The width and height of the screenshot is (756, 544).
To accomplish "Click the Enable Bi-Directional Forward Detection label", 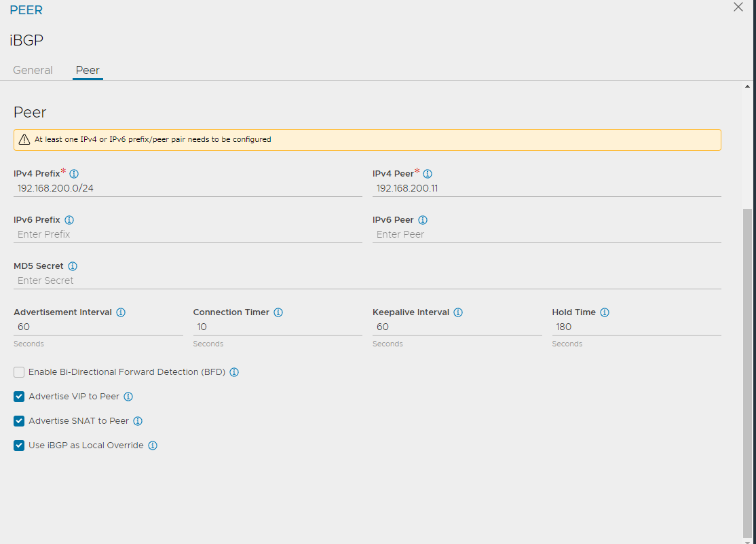I will (x=127, y=372).
